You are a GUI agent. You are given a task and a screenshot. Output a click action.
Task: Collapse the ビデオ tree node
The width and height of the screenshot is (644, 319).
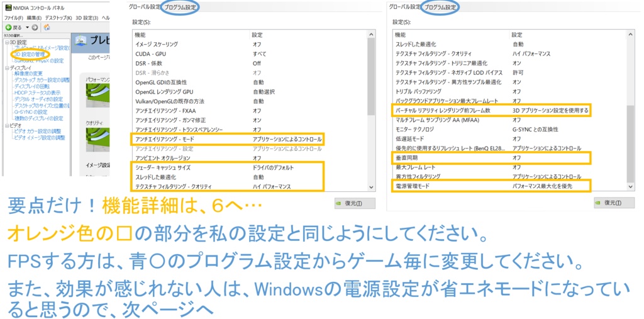(x=6, y=125)
